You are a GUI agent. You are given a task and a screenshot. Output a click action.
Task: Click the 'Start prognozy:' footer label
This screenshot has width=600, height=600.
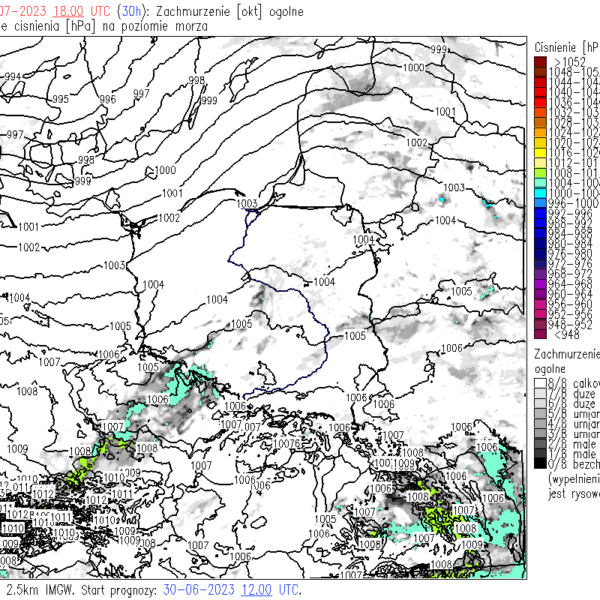point(119,590)
